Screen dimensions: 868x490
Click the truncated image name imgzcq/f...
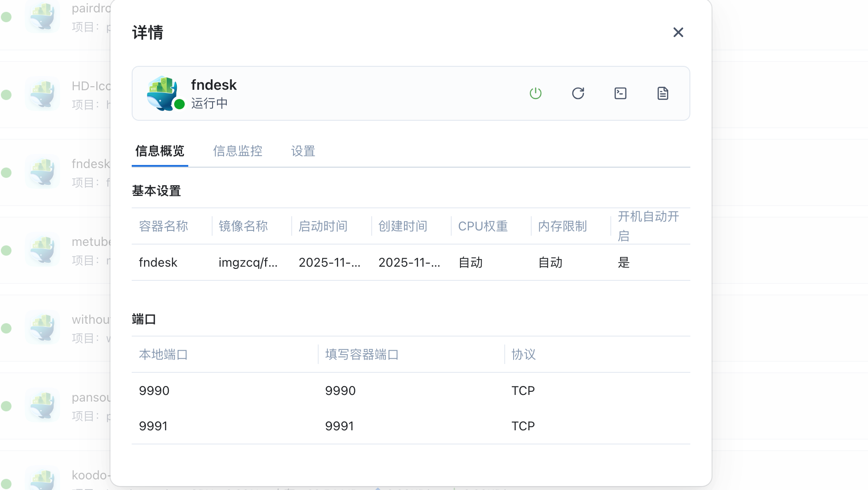click(x=248, y=263)
